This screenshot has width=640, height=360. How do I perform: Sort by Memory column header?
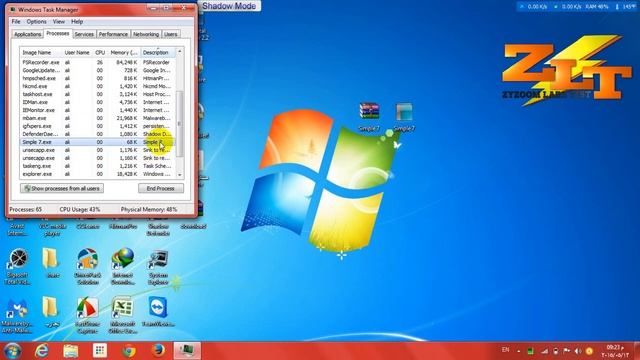coord(124,53)
